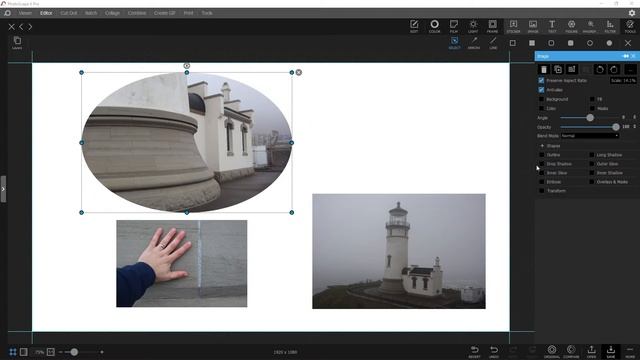
Task: Open the Magnifier insert tool
Action: coord(590,26)
